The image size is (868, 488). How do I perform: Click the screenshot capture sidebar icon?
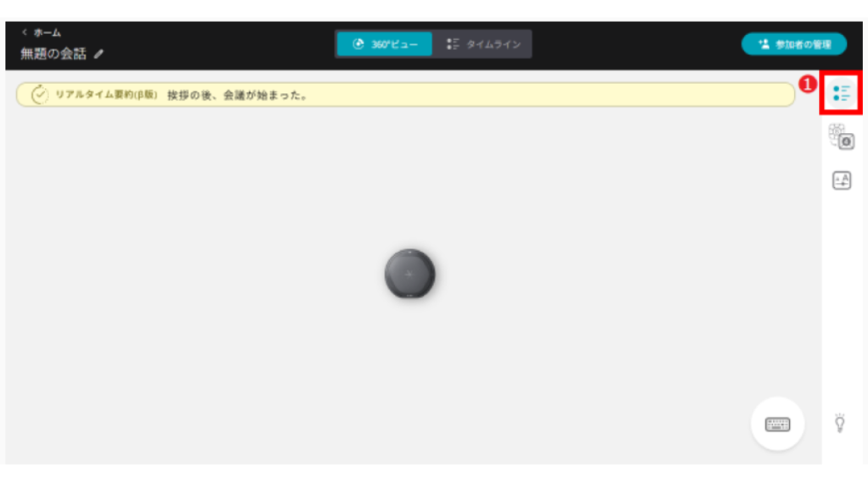point(841,137)
